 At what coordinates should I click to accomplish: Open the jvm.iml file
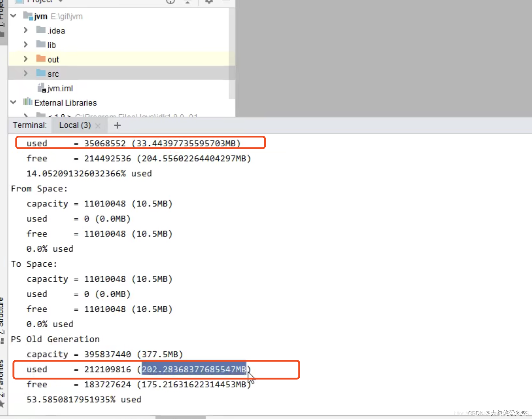coord(60,88)
